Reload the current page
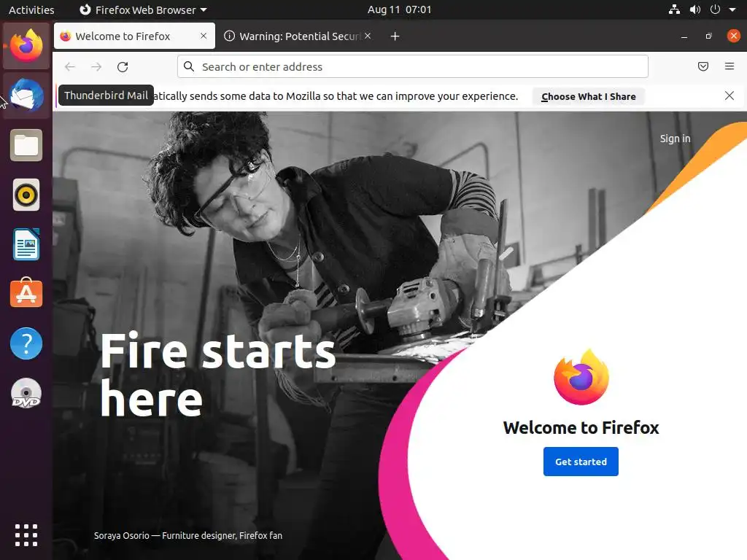 pyautogui.click(x=123, y=66)
